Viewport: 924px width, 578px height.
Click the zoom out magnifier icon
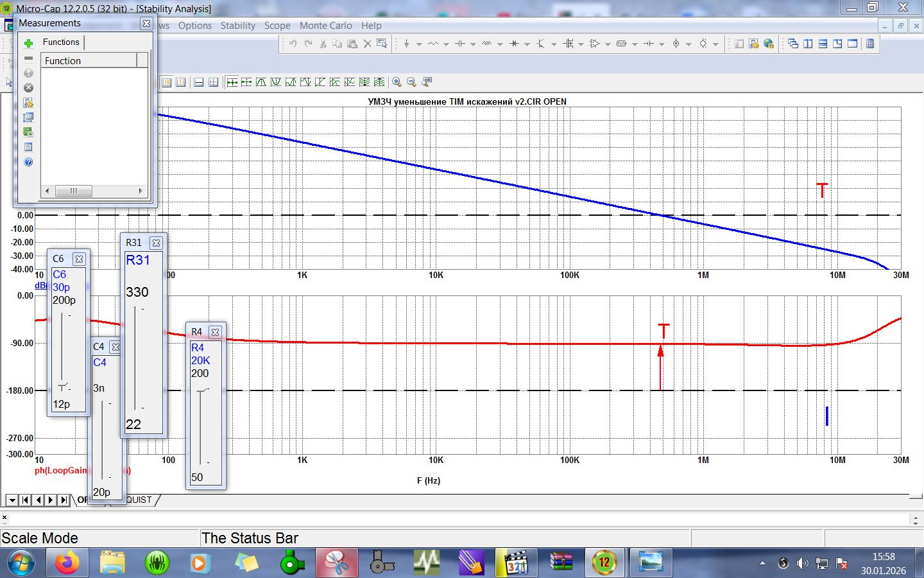[411, 82]
